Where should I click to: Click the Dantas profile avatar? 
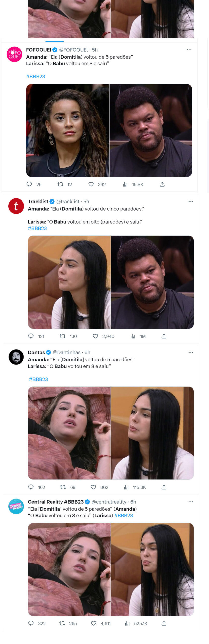click(16, 357)
